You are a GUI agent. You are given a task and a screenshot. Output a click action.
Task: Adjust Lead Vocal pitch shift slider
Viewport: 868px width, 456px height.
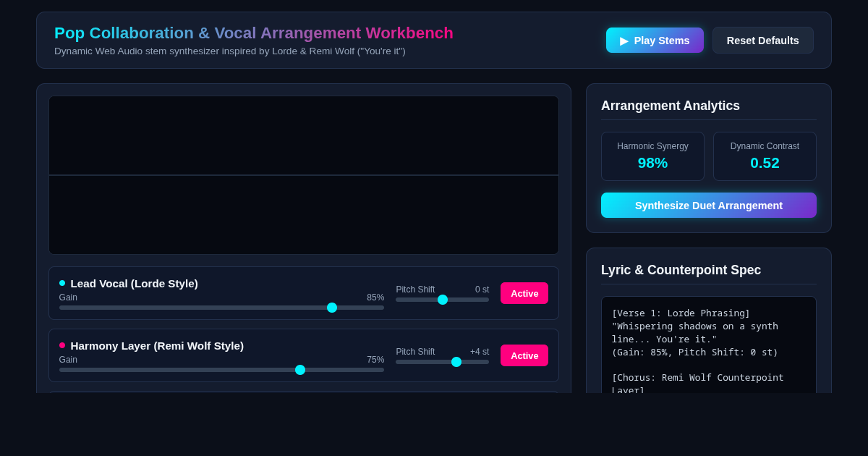click(443, 300)
